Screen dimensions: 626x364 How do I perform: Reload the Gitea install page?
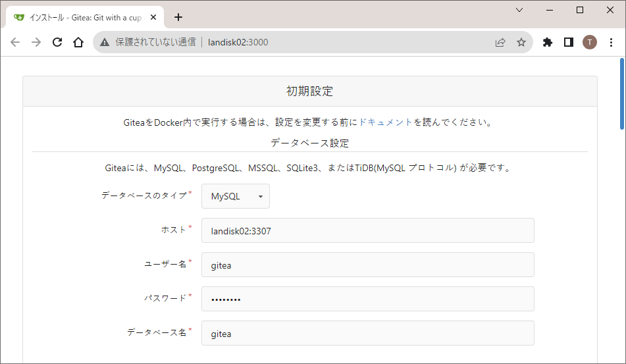[x=57, y=42]
